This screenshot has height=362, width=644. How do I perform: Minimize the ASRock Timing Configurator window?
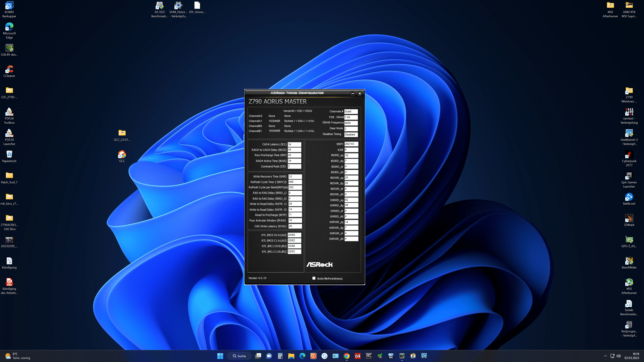(x=353, y=94)
